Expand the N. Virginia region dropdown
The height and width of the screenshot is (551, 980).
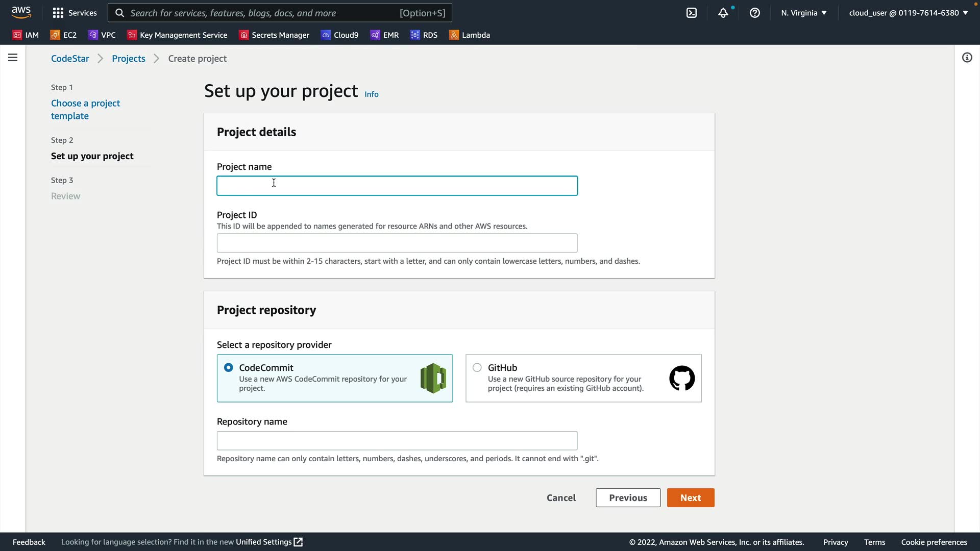(x=803, y=13)
